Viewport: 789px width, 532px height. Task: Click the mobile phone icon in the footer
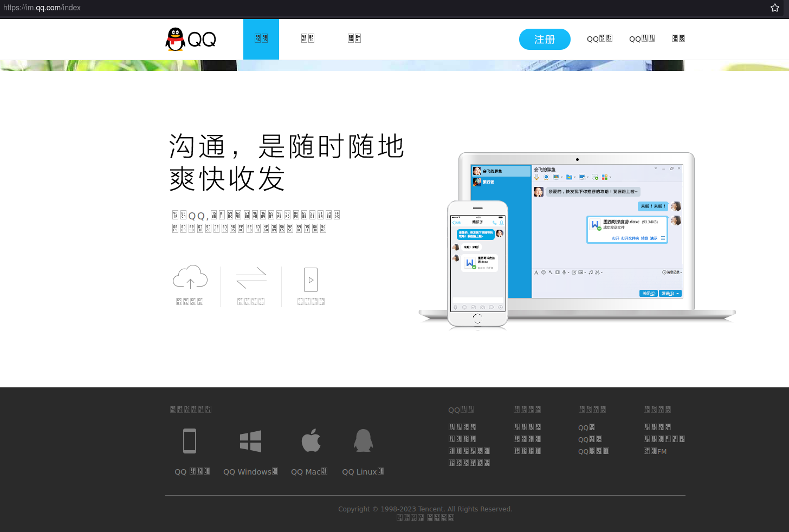(x=190, y=440)
